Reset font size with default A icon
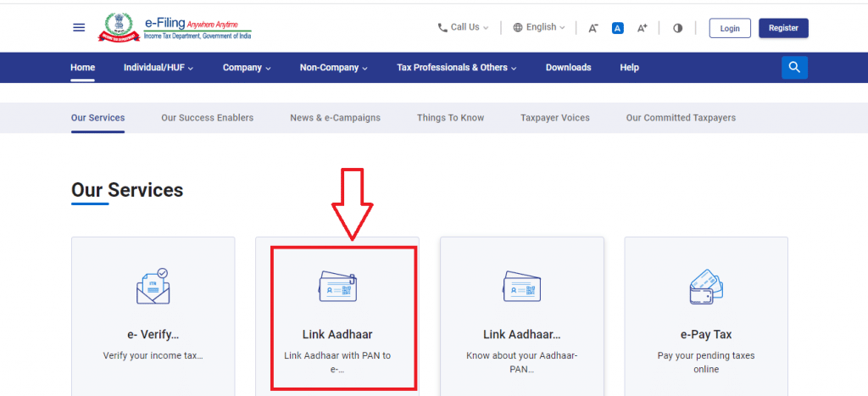 tap(618, 28)
